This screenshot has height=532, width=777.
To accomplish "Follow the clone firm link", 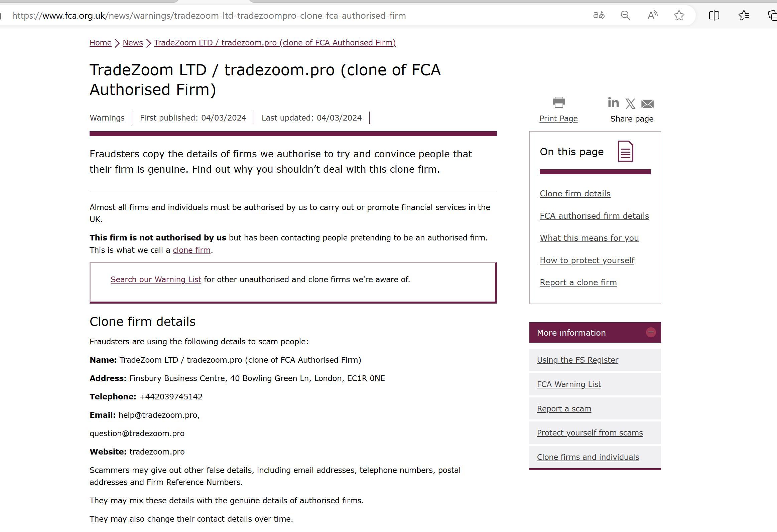I will tap(191, 250).
